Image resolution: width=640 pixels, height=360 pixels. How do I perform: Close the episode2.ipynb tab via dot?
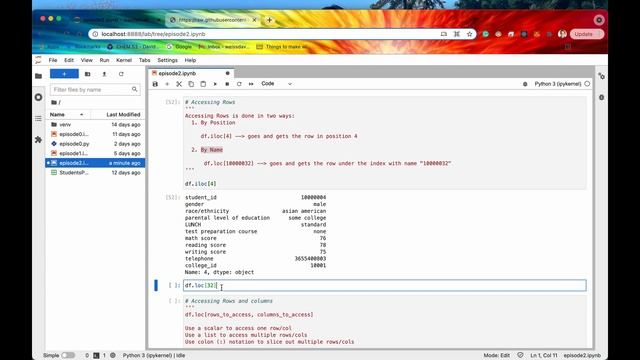click(x=227, y=73)
